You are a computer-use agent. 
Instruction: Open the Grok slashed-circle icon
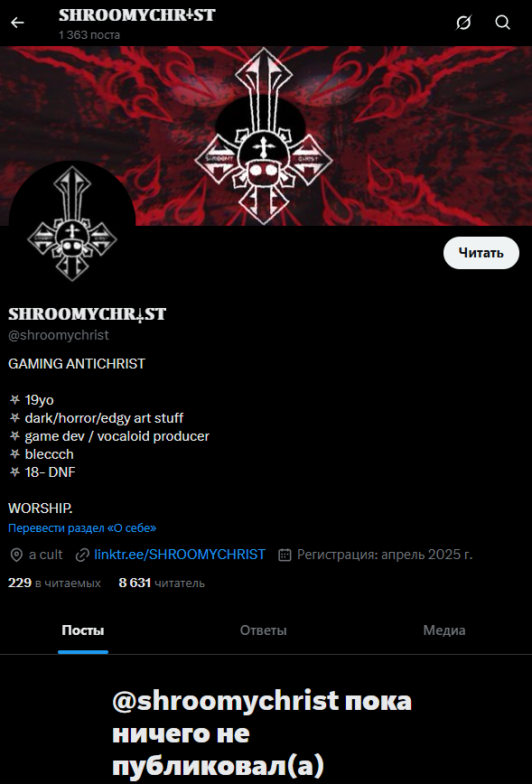tap(463, 23)
